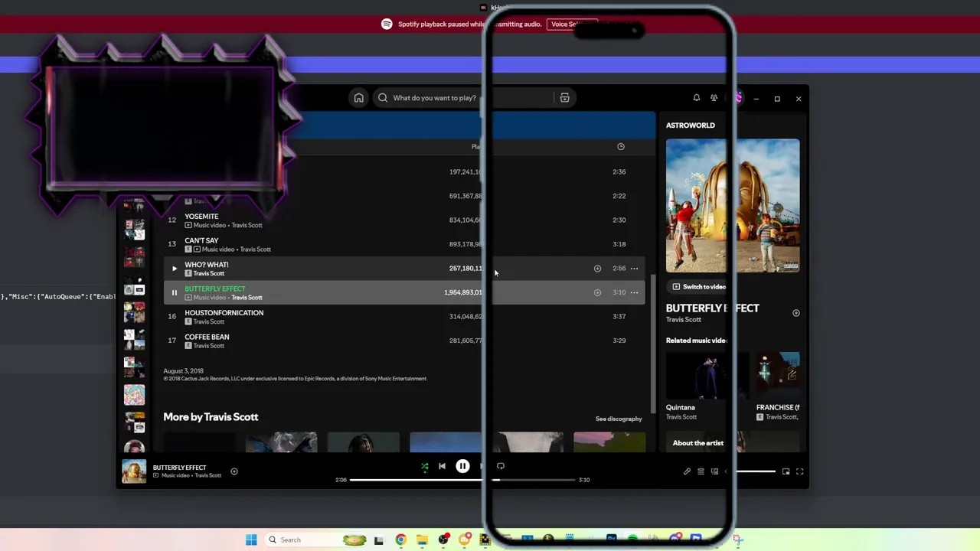Screen dimensions: 980x551
Task: Open the play queue
Action: coord(701,471)
